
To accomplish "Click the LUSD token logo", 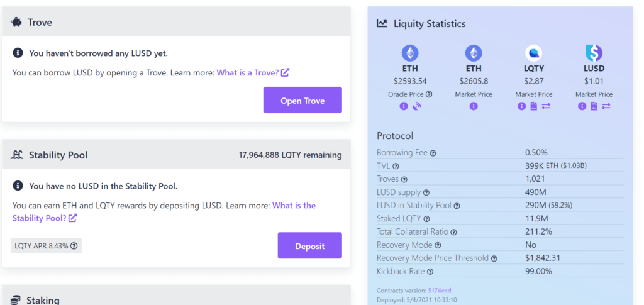I will (x=594, y=53).
